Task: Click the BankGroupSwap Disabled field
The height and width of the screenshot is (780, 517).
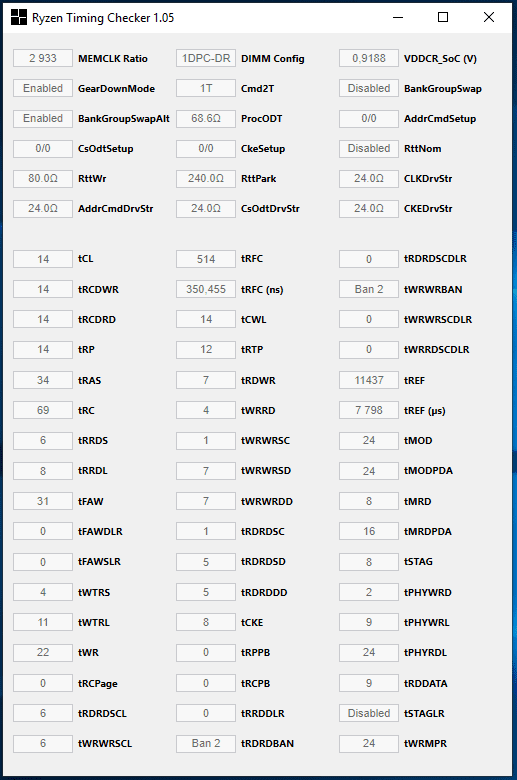Action: coord(369,89)
